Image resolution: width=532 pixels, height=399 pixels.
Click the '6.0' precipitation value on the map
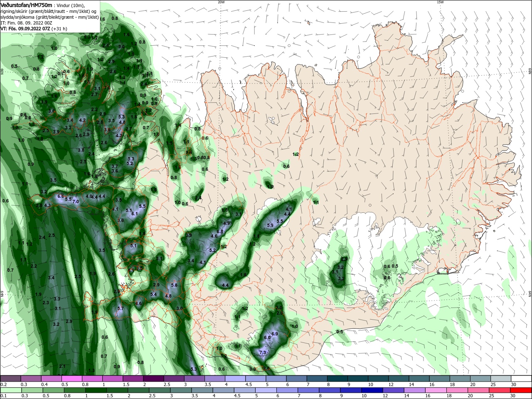(267, 337)
